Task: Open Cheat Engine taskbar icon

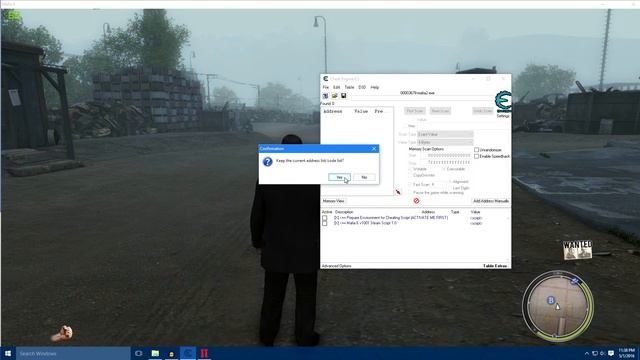Action: [188, 353]
